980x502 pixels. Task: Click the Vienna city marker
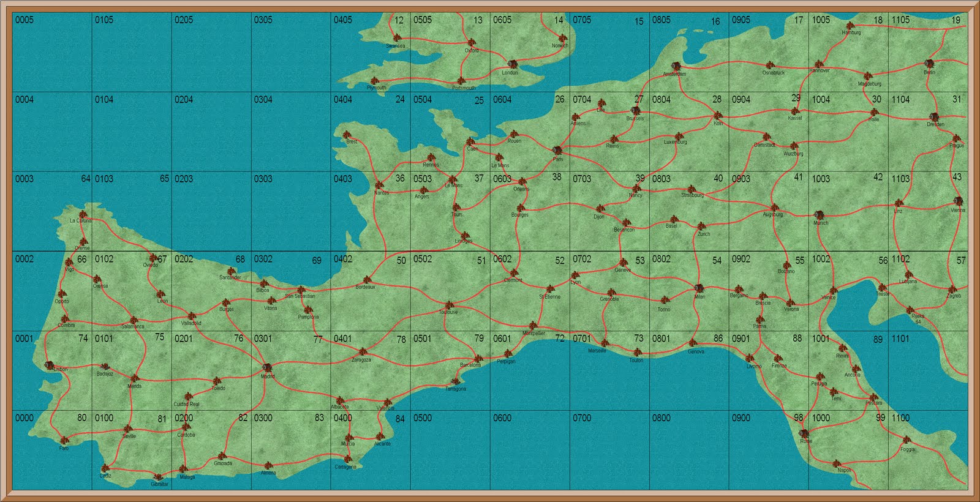tap(958, 201)
